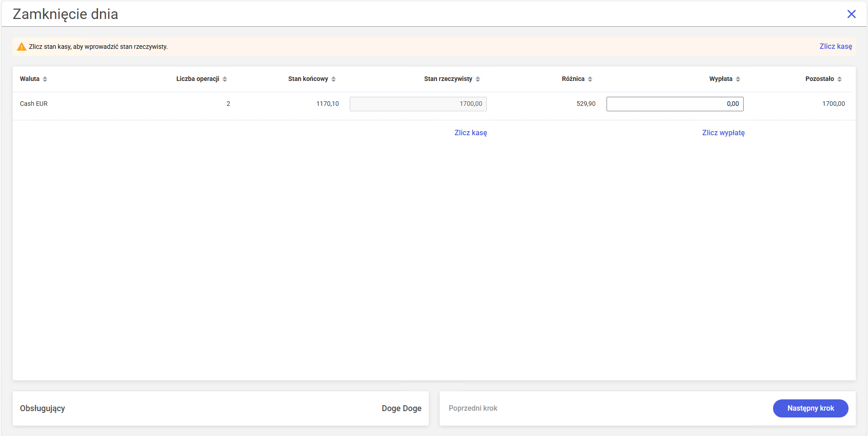Screen dimensions: 868x436
Task: Click Zlicz kasę link in warning banner
Action: pos(835,46)
